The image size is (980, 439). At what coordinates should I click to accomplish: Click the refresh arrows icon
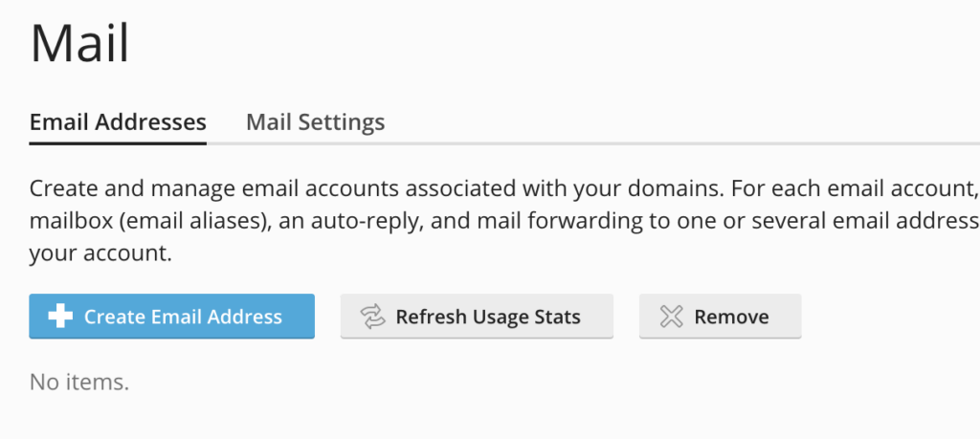pyautogui.click(x=371, y=317)
